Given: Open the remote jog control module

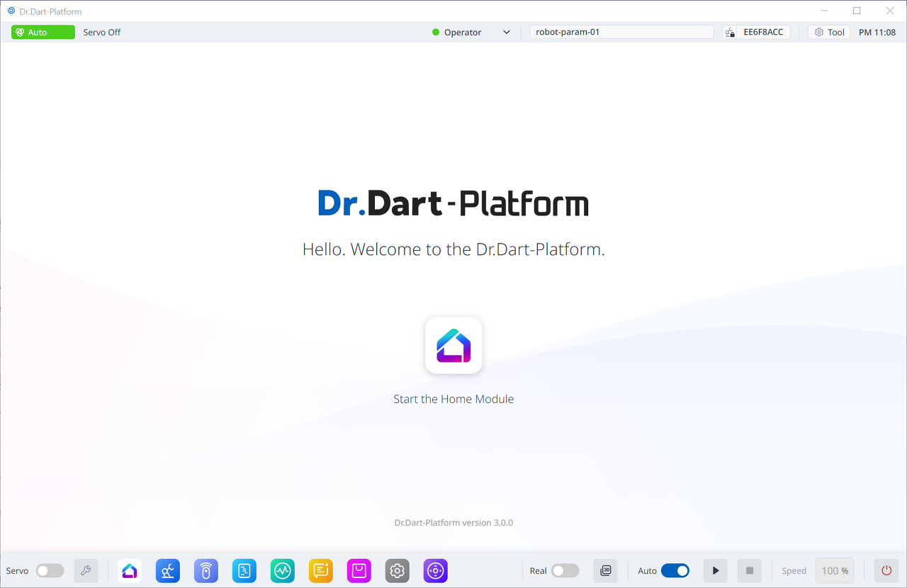Looking at the screenshot, I should [206, 570].
